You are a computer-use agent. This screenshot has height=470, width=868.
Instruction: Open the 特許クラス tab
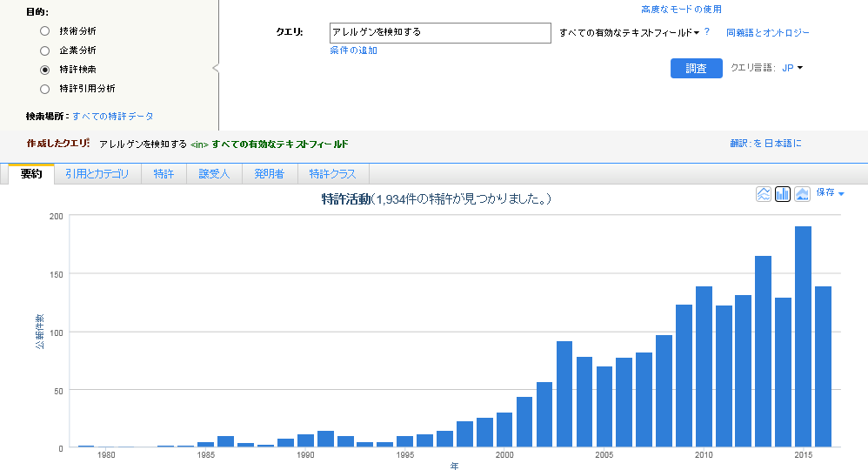333,173
